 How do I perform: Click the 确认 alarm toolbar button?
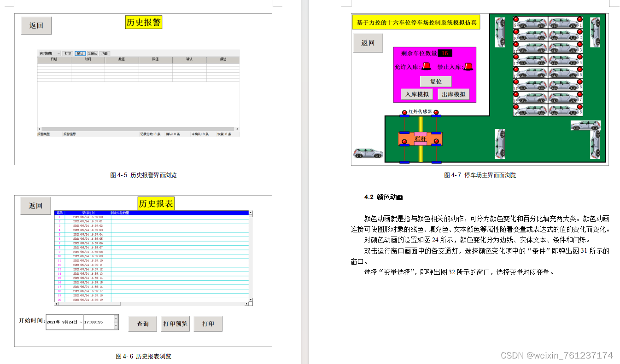(x=80, y=53)
